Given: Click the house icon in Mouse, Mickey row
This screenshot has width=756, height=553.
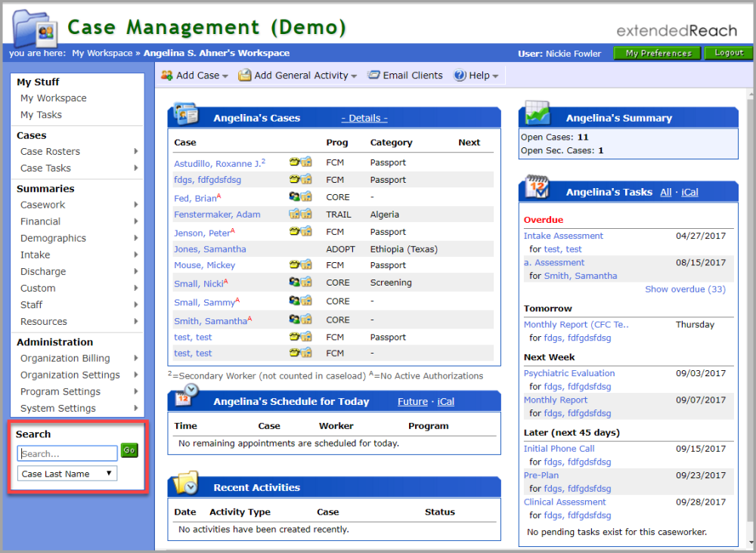Looking at the screenshot, I should tap(306, 264).
